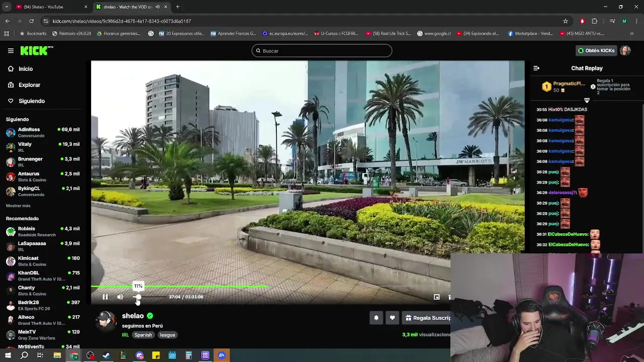Open Antaurus channel in sidebar

click(x=43, y=176)
